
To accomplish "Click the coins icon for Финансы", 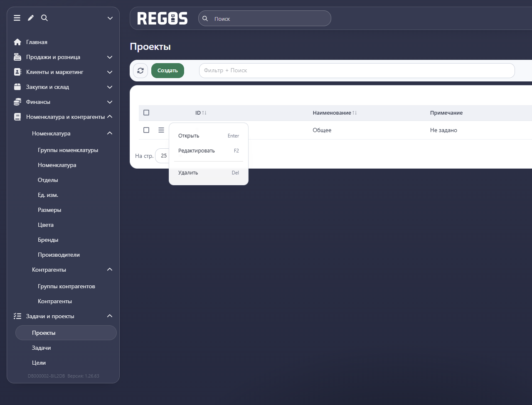I will (x=17, y=102).
